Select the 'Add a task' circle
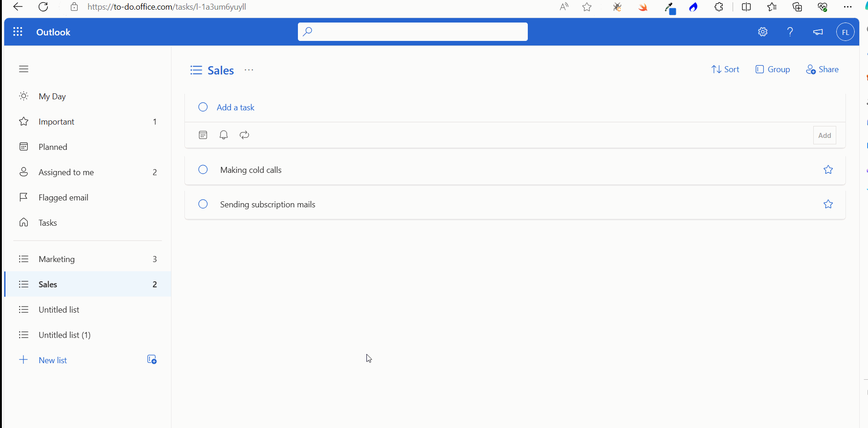 click(203, 107)
